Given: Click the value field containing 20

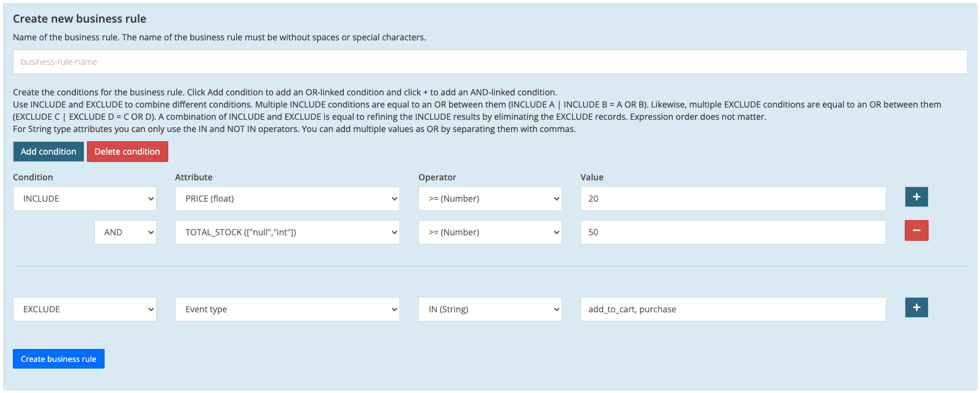Looking at the screenshot, I should (732, 199).
